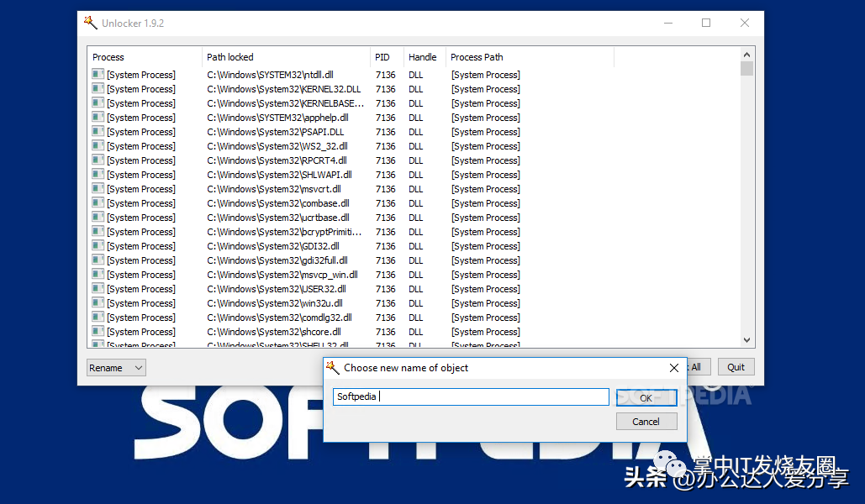Viewport: 865px width, 504px height.
Task: Select the C:\Windows\System32\combase.dll path
Action: point(278,203)
